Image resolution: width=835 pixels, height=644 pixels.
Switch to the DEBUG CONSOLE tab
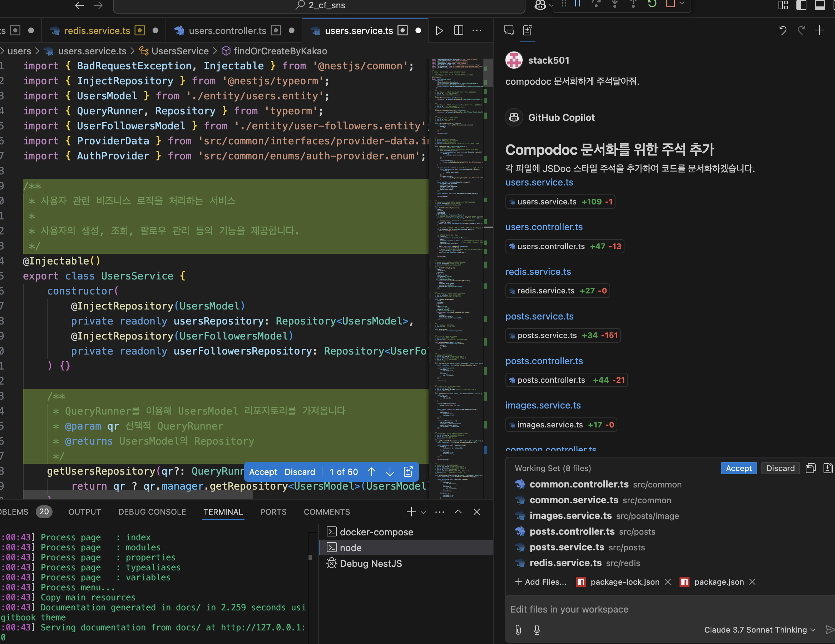tap(152, 512)
